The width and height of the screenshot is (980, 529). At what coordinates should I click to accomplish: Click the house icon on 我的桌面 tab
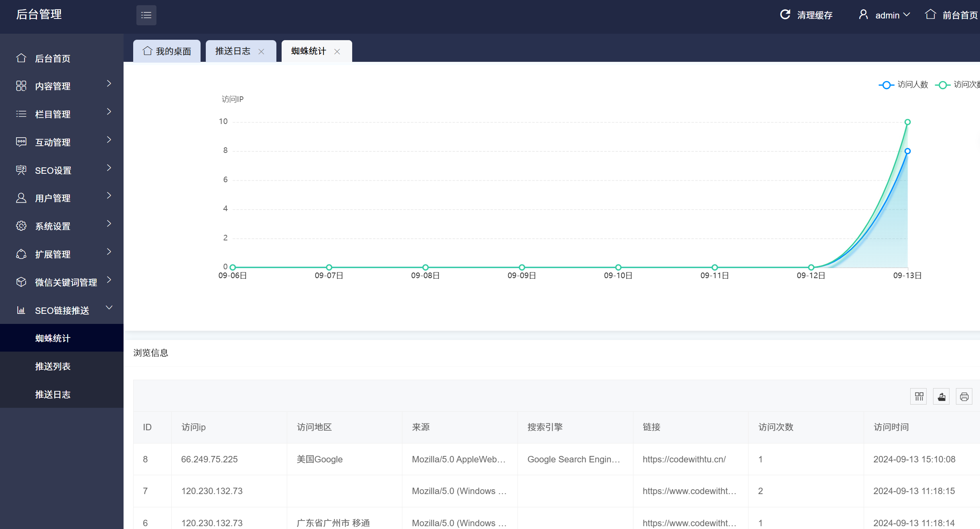point(148,51)
